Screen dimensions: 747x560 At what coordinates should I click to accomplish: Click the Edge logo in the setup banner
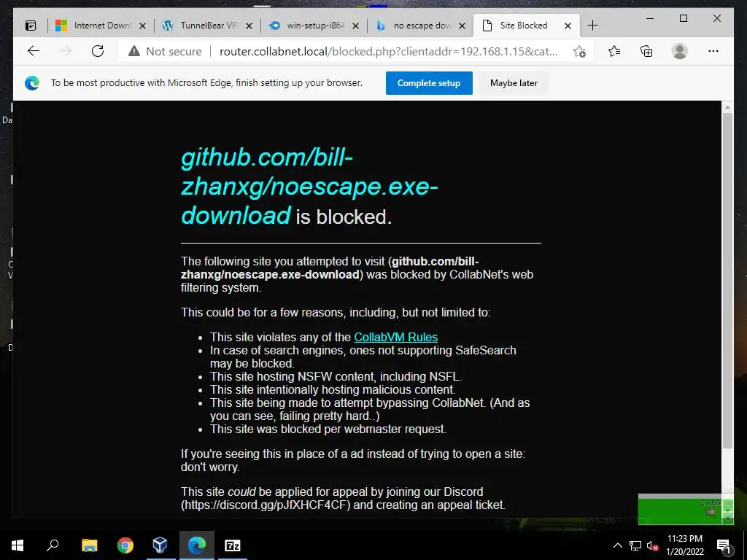click(x=32, y=83)
